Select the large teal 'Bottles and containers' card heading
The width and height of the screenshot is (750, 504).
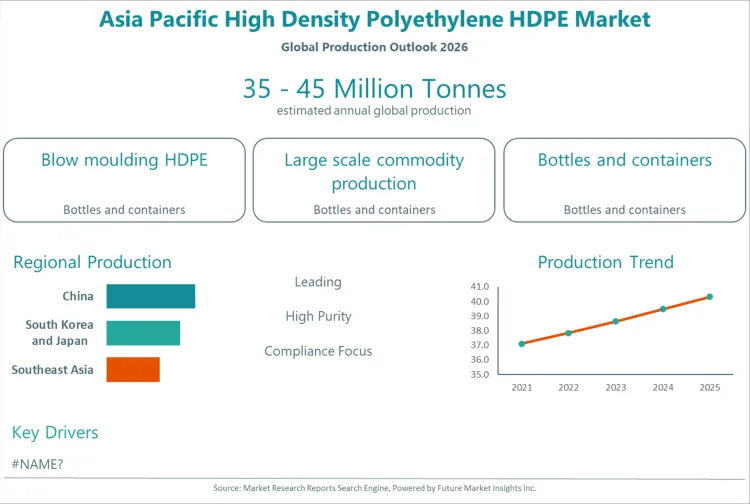coord(625,160)
